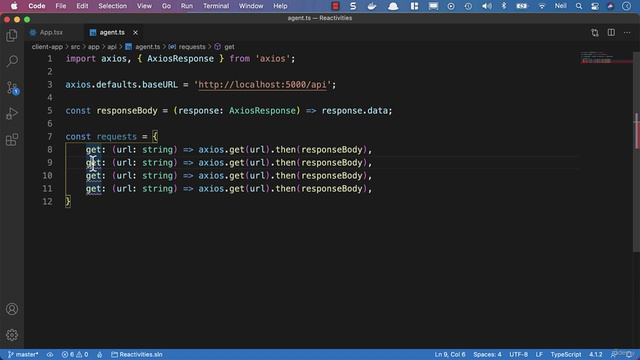Select language mode TypeScript
This screenshot has width=640, height=360.
pyautogui.click(x=566, y=354)
